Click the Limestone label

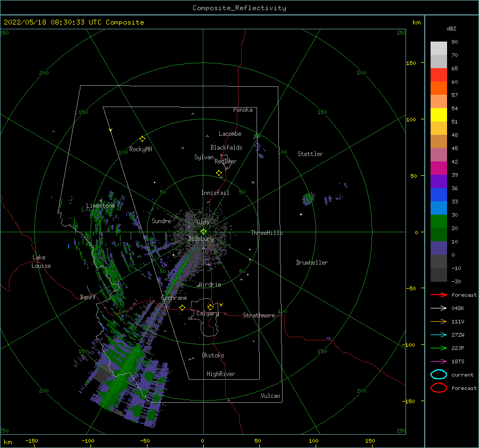click(101, 206)
